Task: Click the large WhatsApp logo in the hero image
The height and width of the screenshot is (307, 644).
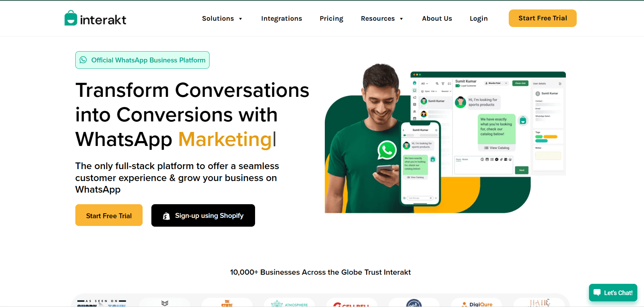Action: click(x=387, y=150)
